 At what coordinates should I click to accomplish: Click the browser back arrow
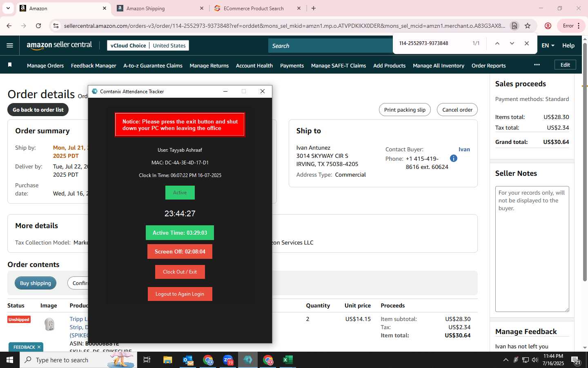(x=9, y=26)
